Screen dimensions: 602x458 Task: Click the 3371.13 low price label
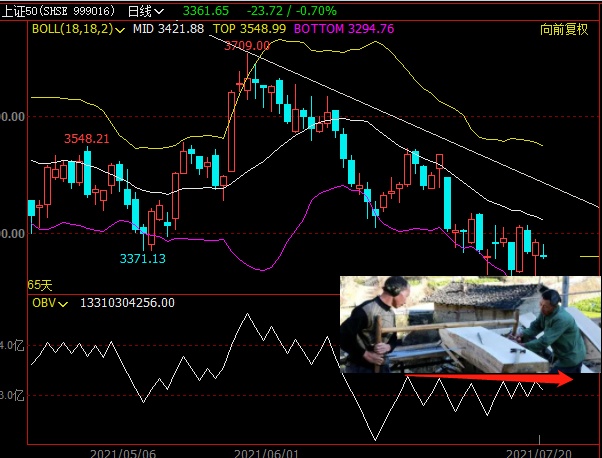[x=142, y=259]
